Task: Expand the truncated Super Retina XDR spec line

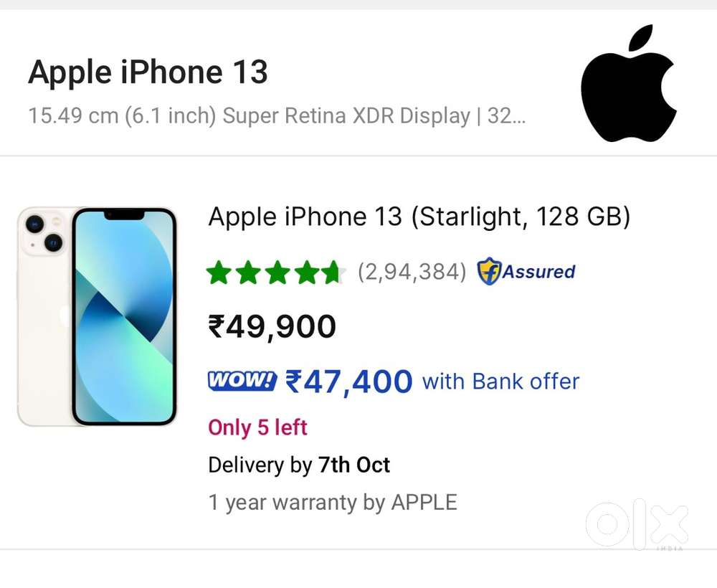Action: (276, 115)
